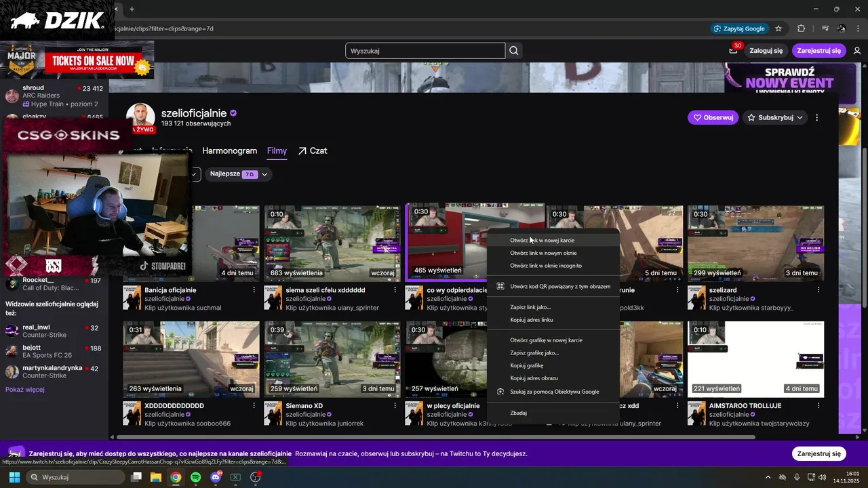
Task: Open options for AIMSTAROO TROLLUJE clip
Action: tap(818, 405)
